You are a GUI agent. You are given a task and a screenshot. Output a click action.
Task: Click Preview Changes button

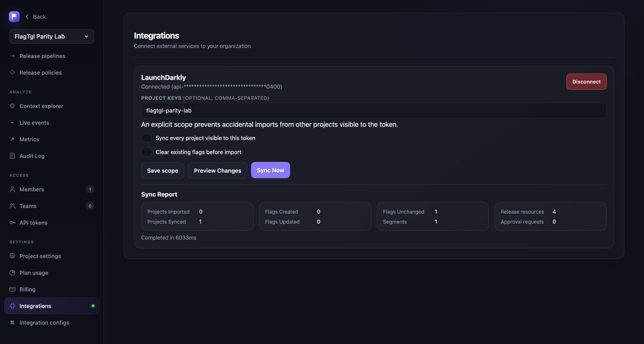[218, 171]
